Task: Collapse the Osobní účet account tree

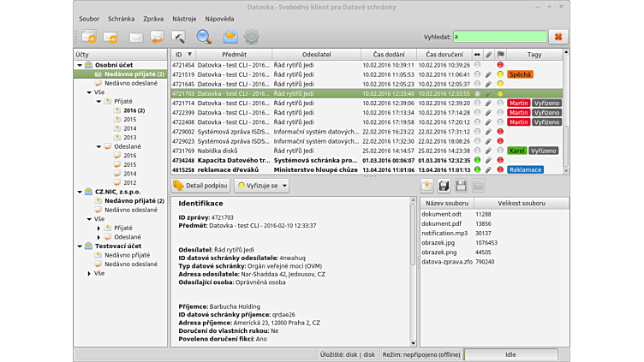Action: (x=80, y=65)
